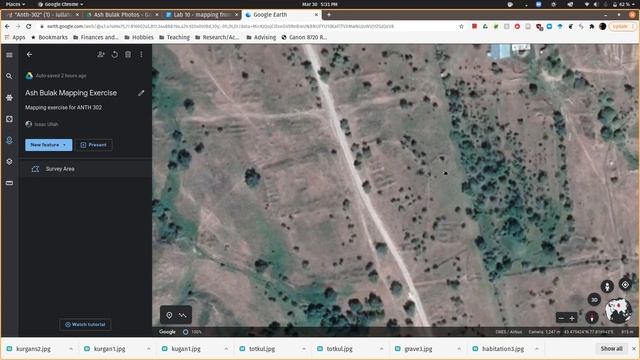640x360 pixels.
Task: Open Places menu in top panel
Action: [15, 4]
